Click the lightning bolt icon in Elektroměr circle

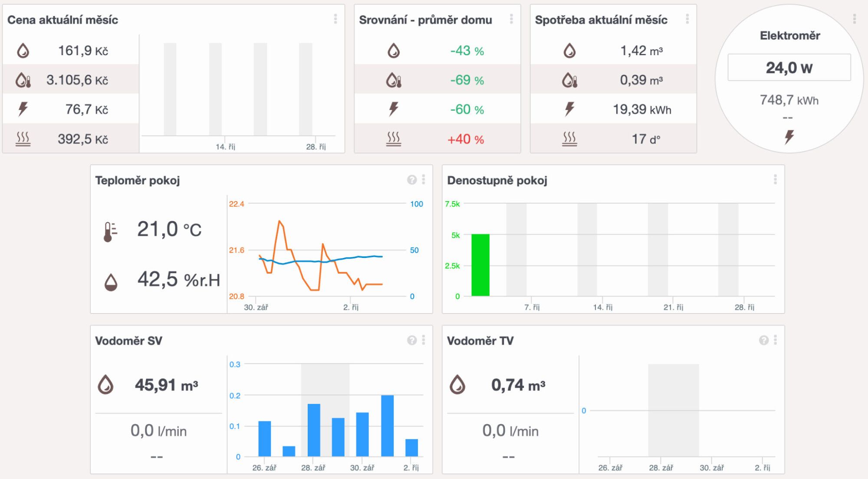coord(789,137)
